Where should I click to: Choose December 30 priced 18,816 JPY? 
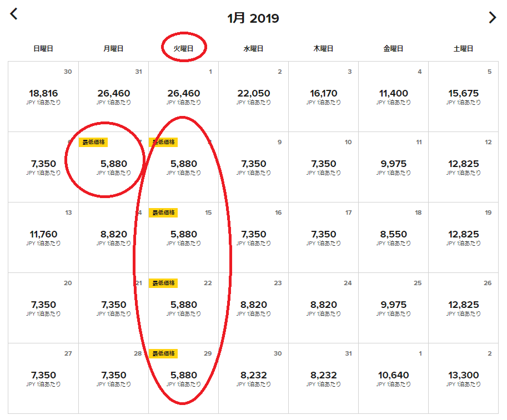click(43, 97)
